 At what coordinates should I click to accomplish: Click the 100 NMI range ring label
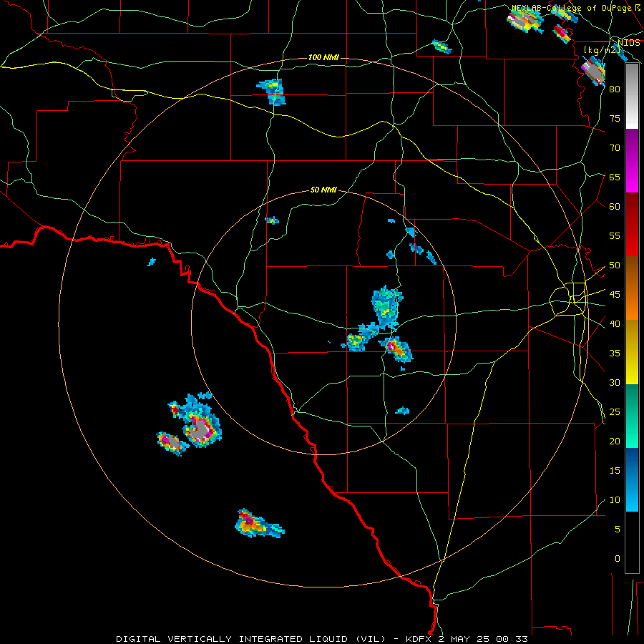click(x=323, y=57)
